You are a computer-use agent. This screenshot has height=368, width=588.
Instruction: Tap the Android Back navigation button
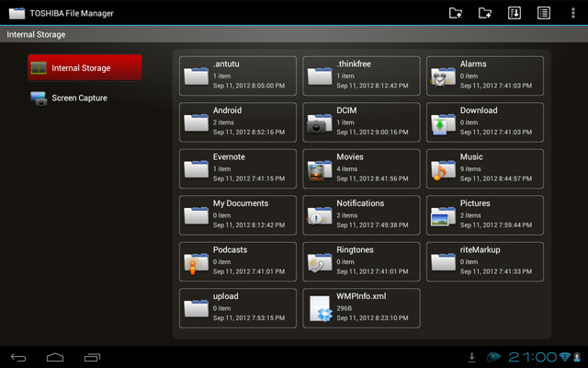(18, 357)
